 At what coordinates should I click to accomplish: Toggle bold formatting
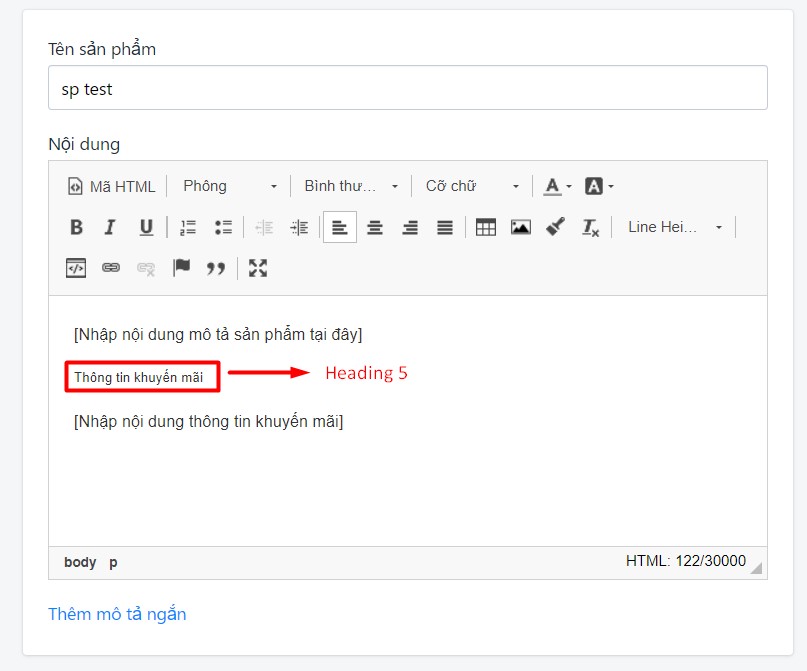point(76,227)
